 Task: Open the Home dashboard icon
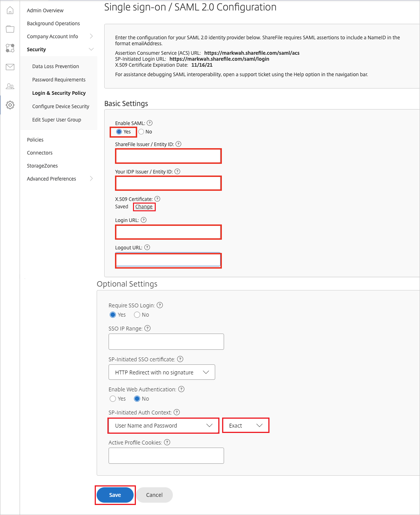pyautogui.click(x=10, y=10)
